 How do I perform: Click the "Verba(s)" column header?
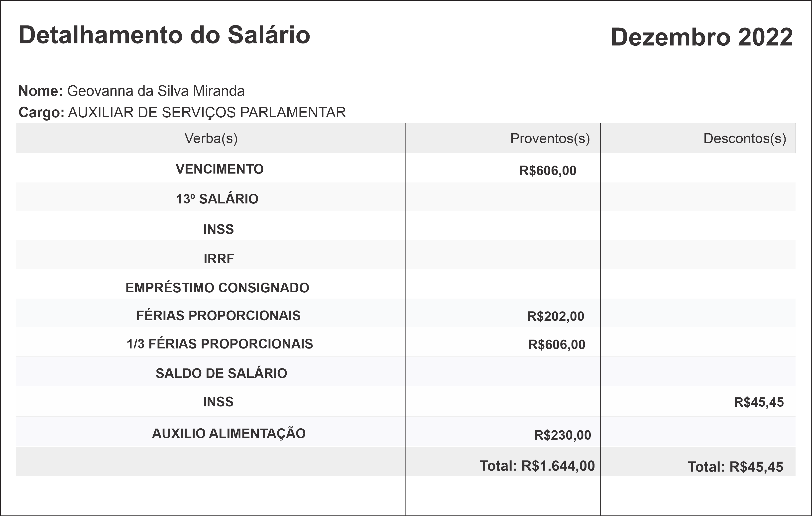click(x=211, y=138)
